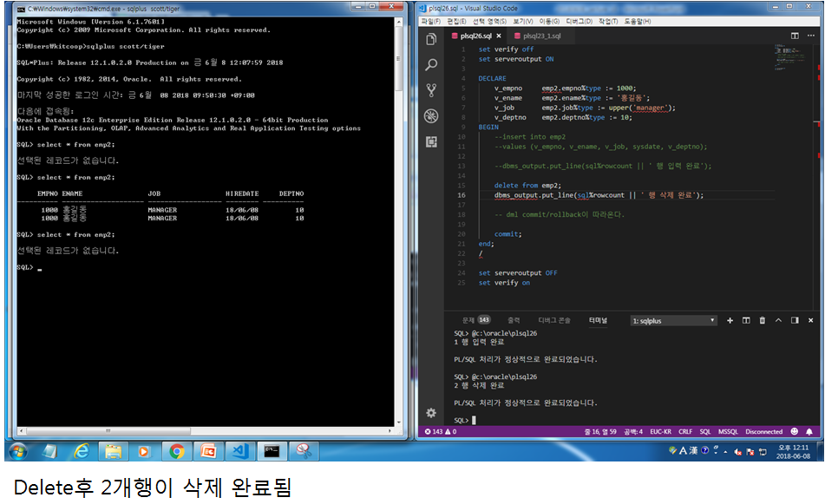Split the terminal panel
Viewport: 825px width, 504px height.
click(x=746, y=320)
